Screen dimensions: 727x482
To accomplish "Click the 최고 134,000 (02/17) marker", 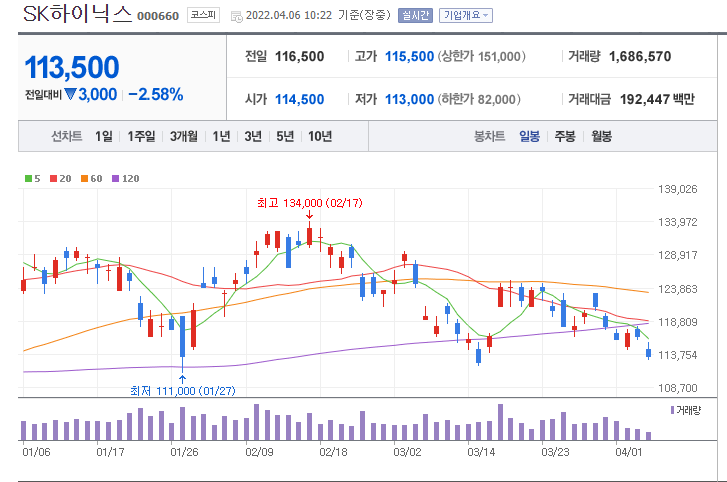I will 310,203.
